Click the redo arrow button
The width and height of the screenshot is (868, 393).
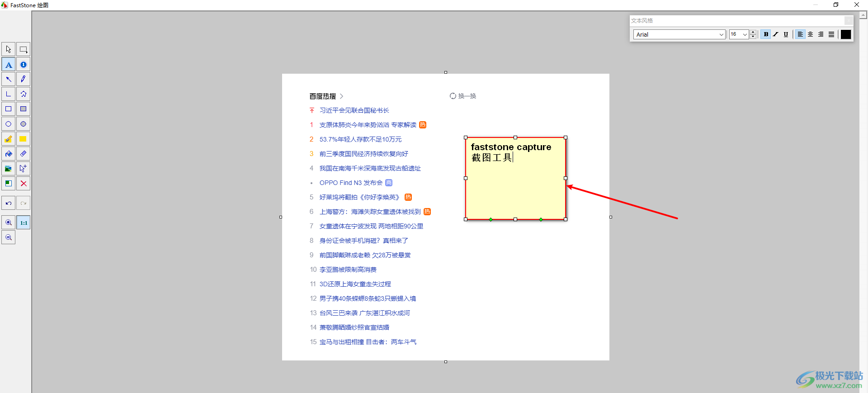[x=24, y=203]
